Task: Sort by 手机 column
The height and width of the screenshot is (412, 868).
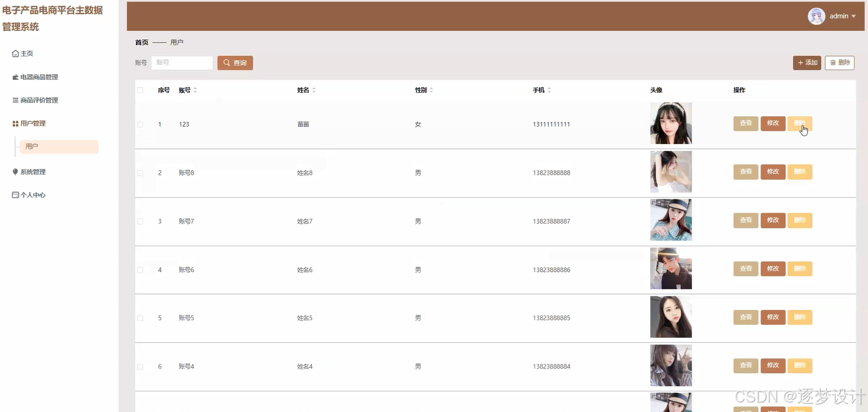Action: click(549, 90)
